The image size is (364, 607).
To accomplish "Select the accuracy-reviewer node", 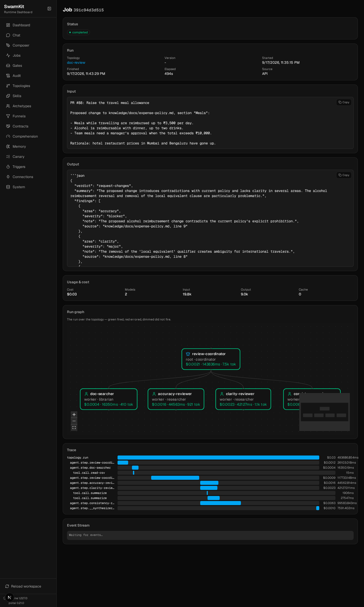I will point(176,399).
